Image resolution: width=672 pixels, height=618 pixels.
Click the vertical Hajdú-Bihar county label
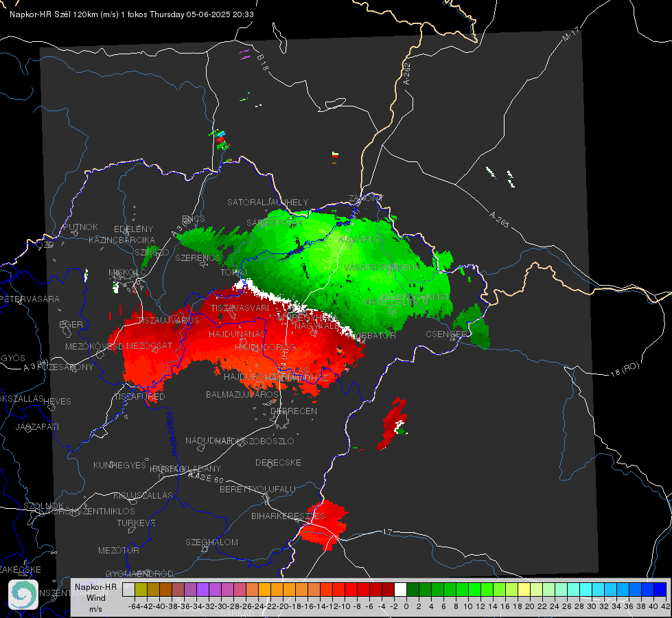pos(172,434)
